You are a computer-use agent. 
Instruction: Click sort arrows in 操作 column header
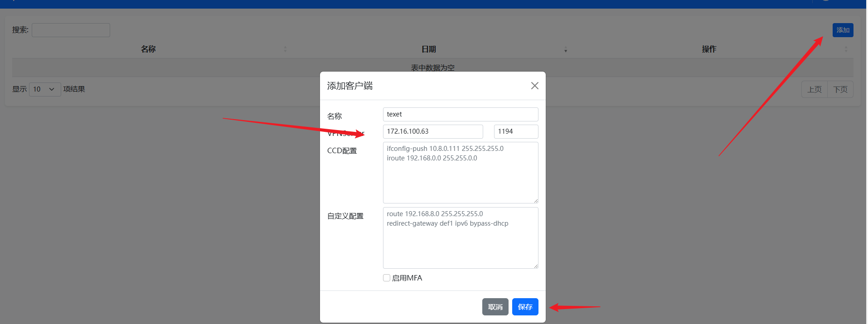pos(846,49)
